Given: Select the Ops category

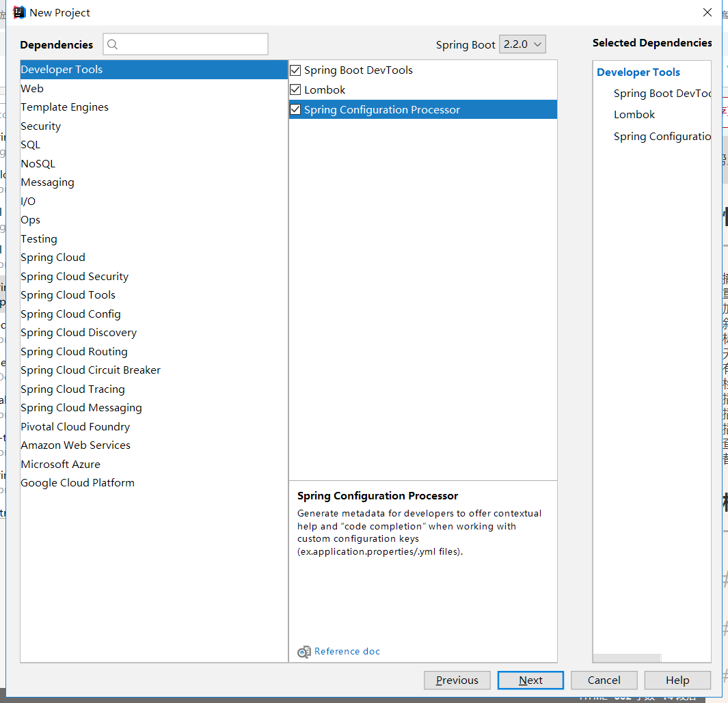Looking at the screenshot, I should tap(154, 220).
